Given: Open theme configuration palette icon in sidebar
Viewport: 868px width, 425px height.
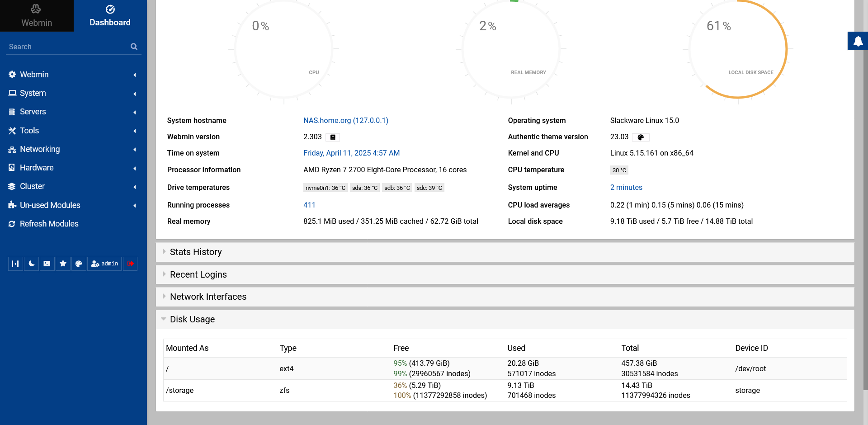Looking at the screenshot, I should (79, 264).
